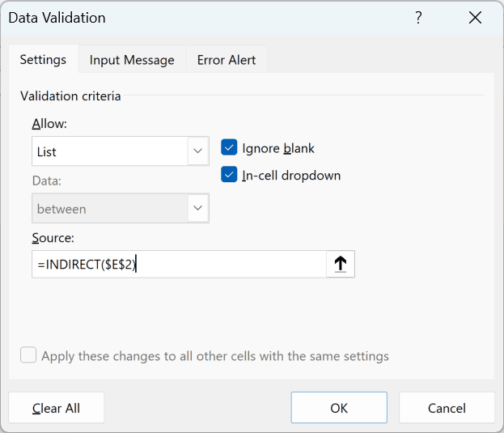Click the Data Validation title text
The image size is (504, 433).
(x=57, y=18)
